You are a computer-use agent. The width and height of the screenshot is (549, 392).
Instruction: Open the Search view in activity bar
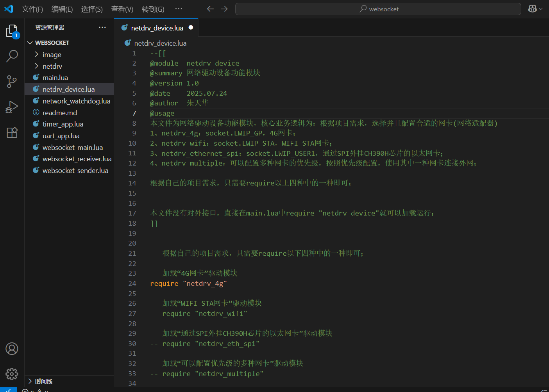click(x=12, y=56)
